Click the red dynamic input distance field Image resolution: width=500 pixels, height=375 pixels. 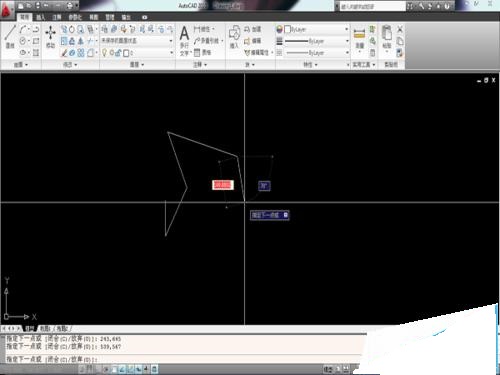pos(223,185)
